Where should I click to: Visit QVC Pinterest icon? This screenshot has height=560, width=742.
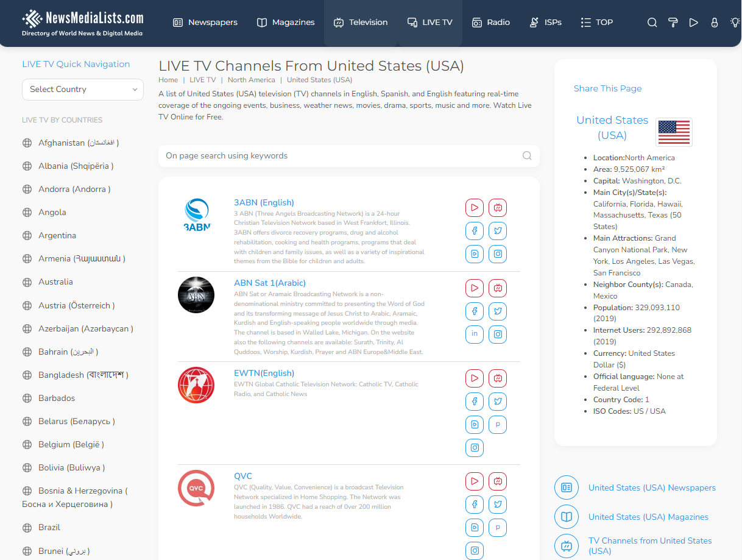pyautogui.click(x=498, y=528)
